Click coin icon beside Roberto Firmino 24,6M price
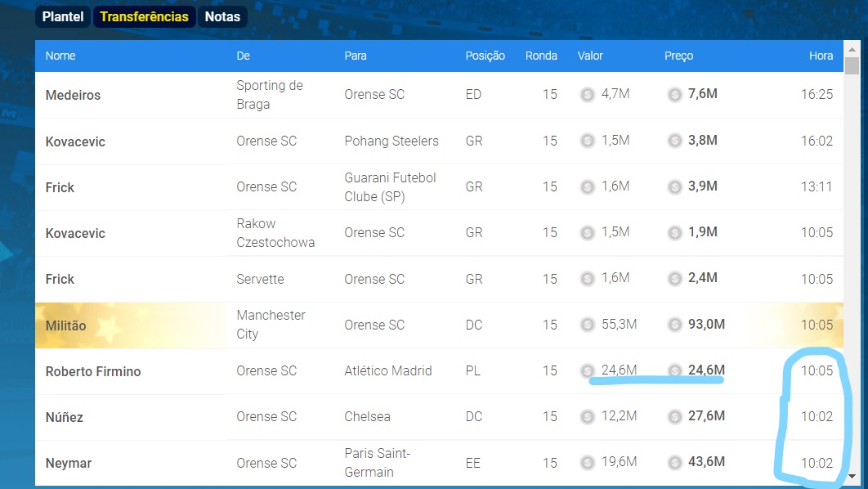The width and height of the screenshot is (868, 489). [x=674, y=371]
